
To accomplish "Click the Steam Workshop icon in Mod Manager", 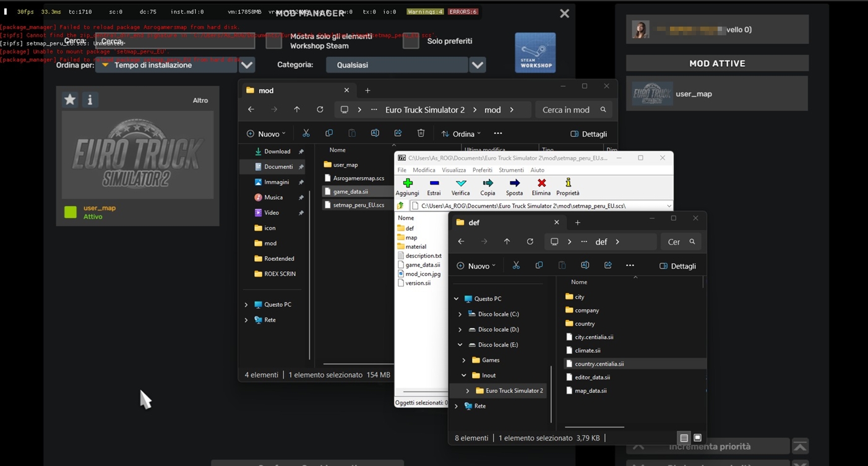I will point(535,53).
